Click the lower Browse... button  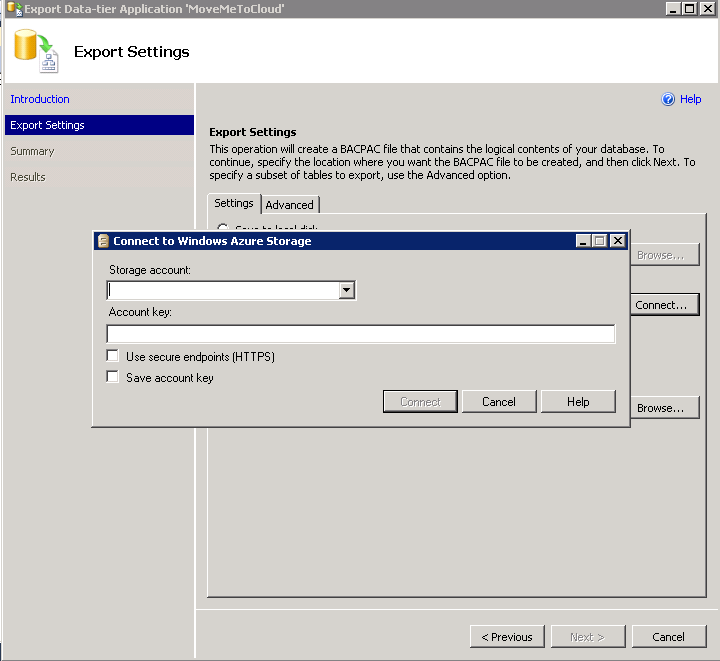pyautogui.click(x=661, y=408)
